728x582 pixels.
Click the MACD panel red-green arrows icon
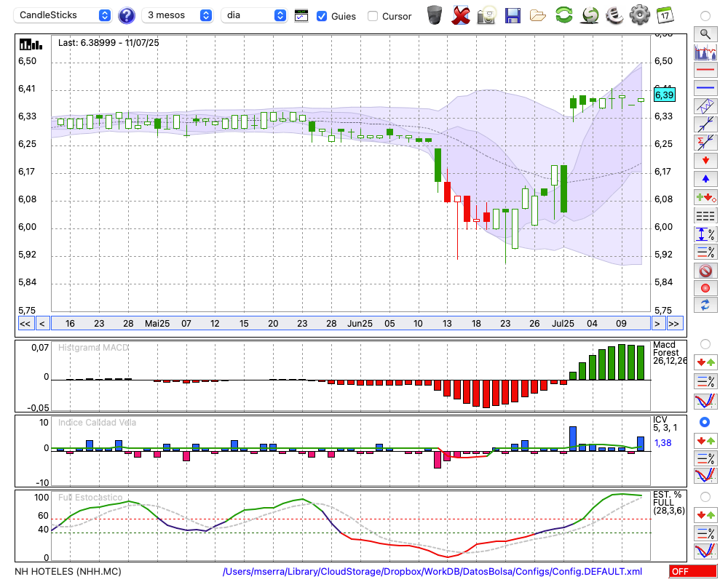pos(705,362)
